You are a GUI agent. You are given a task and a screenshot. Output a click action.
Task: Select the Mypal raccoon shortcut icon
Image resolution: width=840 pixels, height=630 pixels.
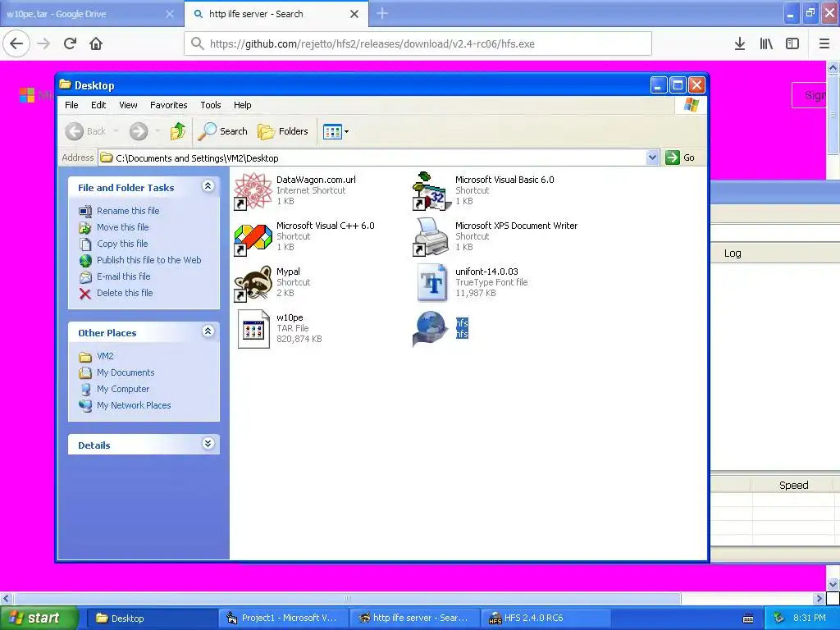(x=253, y=283)
